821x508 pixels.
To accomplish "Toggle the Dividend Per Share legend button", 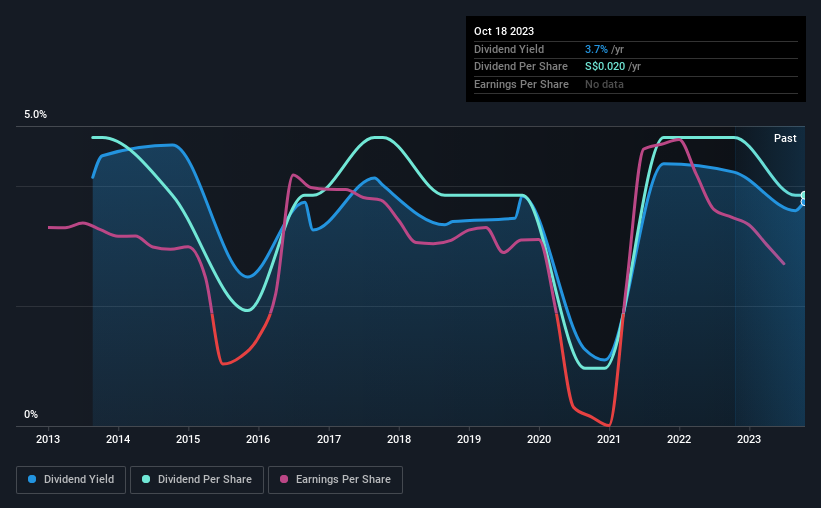I will click(x=197, y=480).
